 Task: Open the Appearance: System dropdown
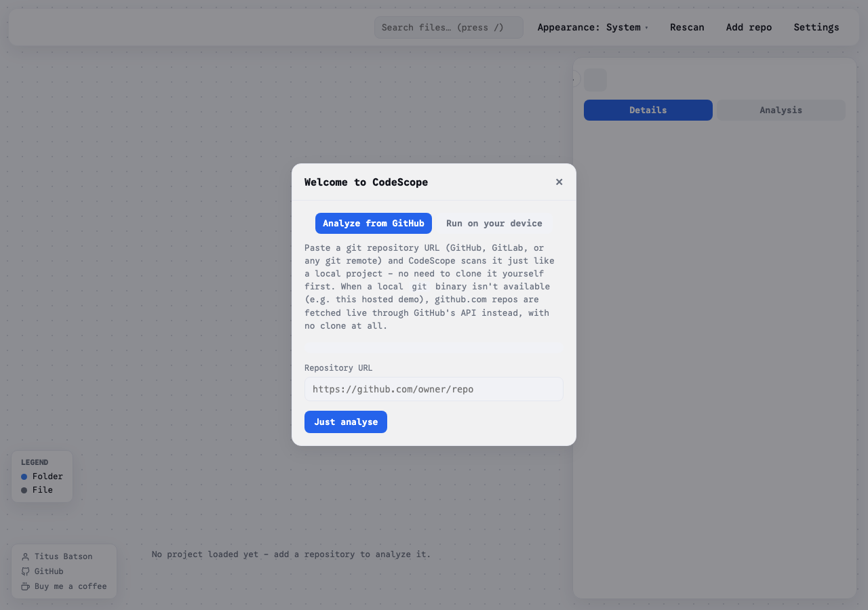[593, 28]
